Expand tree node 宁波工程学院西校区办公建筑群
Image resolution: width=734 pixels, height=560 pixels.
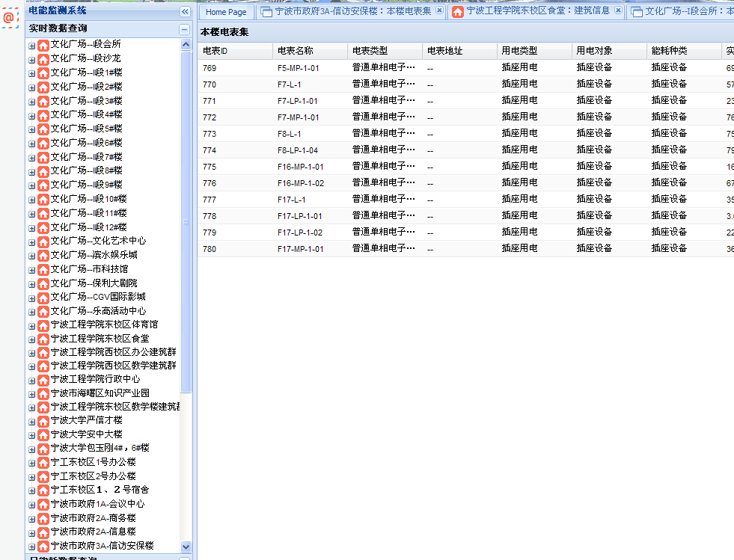[x=32, y=354]
